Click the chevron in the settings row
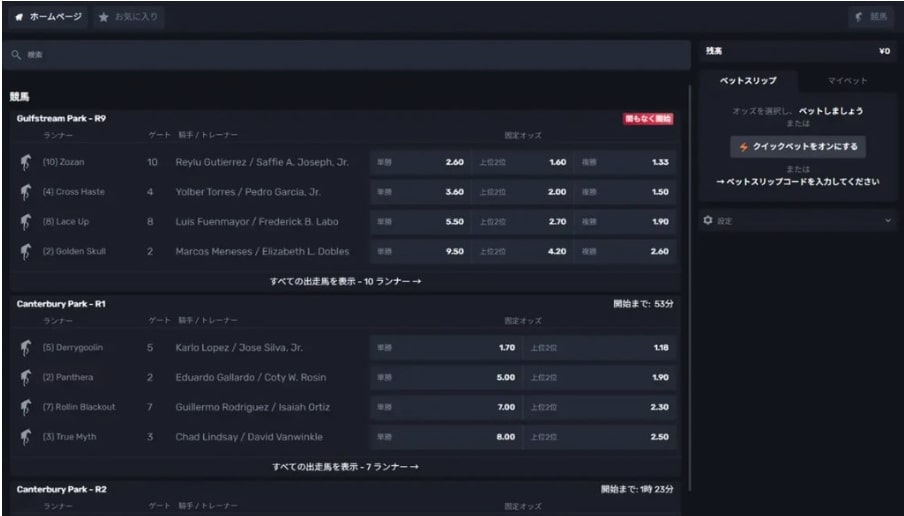904x516 pixels. coord(887,220)
